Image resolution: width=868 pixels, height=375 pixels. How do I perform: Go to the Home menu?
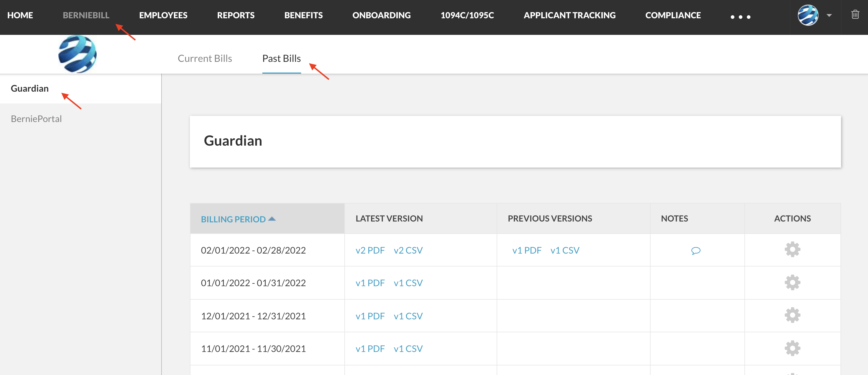[20, 15]
